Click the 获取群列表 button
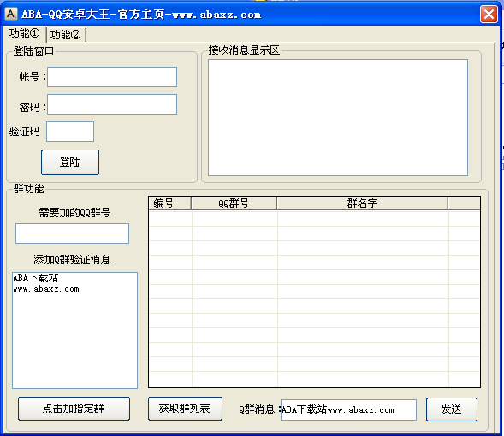Viewport: 504px width, 436px height. click(x=185, y=409)
